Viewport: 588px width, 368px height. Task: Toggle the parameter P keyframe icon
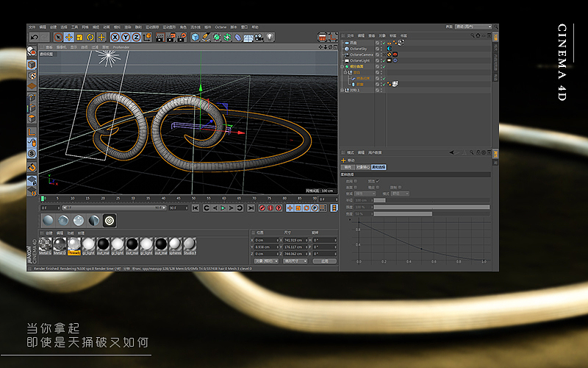(315, 208)
